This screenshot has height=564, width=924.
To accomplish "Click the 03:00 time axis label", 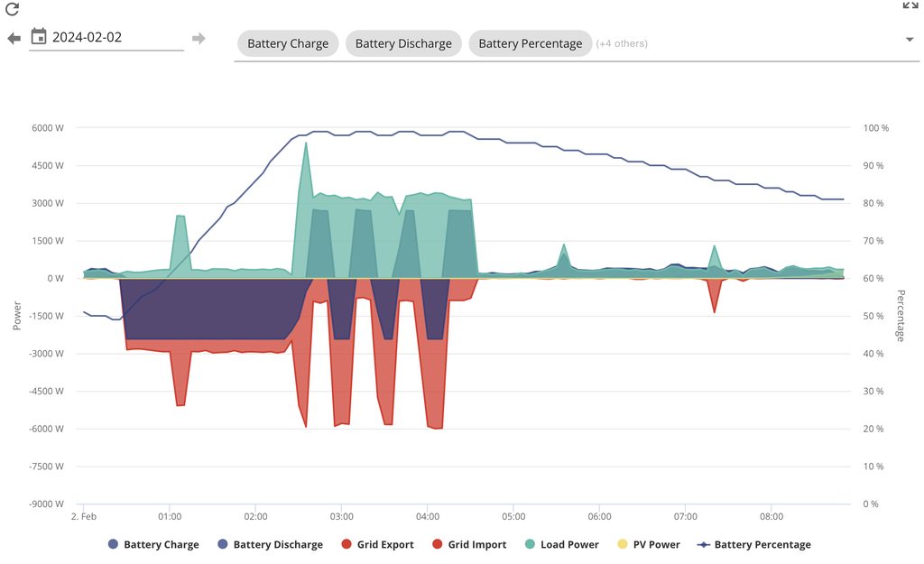I will coord(342,517).
